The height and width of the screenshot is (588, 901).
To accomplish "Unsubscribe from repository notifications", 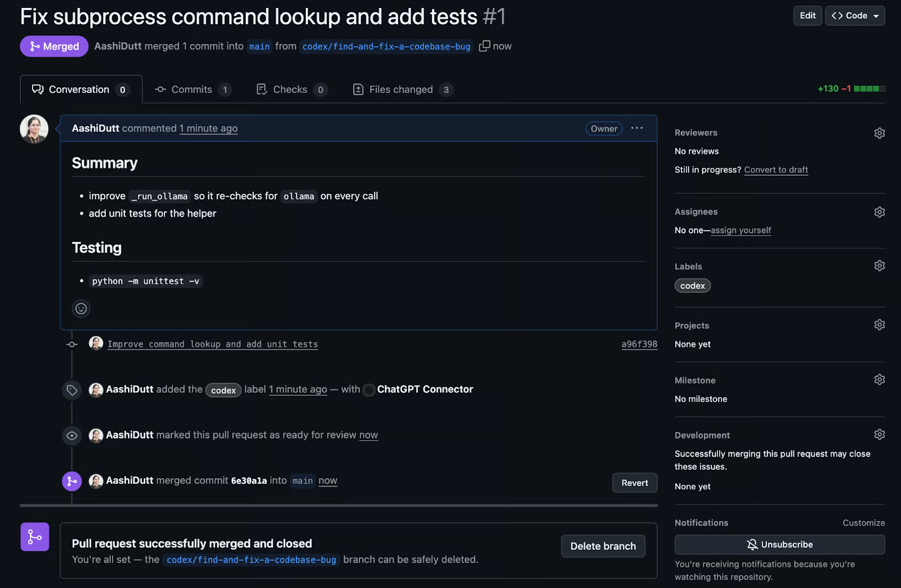I will (779, 545).
